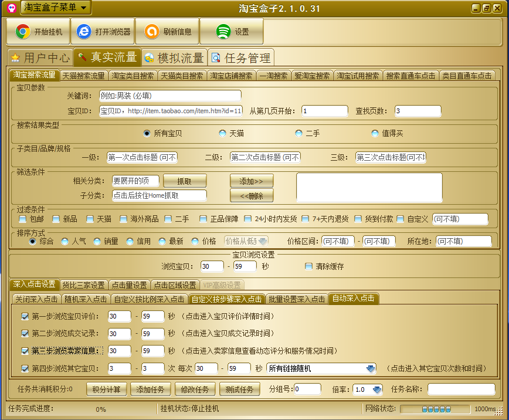This screenshot has height=420, width=509.
Task: Toggle the 24小时内发货 checkbox
Action: 247,219
